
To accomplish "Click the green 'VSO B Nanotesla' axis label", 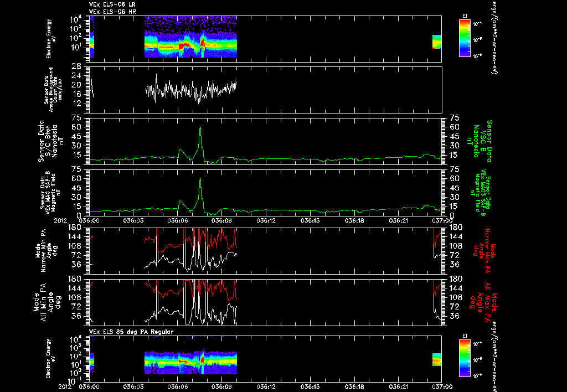I will pyautogui.click(x=480, y=141).
